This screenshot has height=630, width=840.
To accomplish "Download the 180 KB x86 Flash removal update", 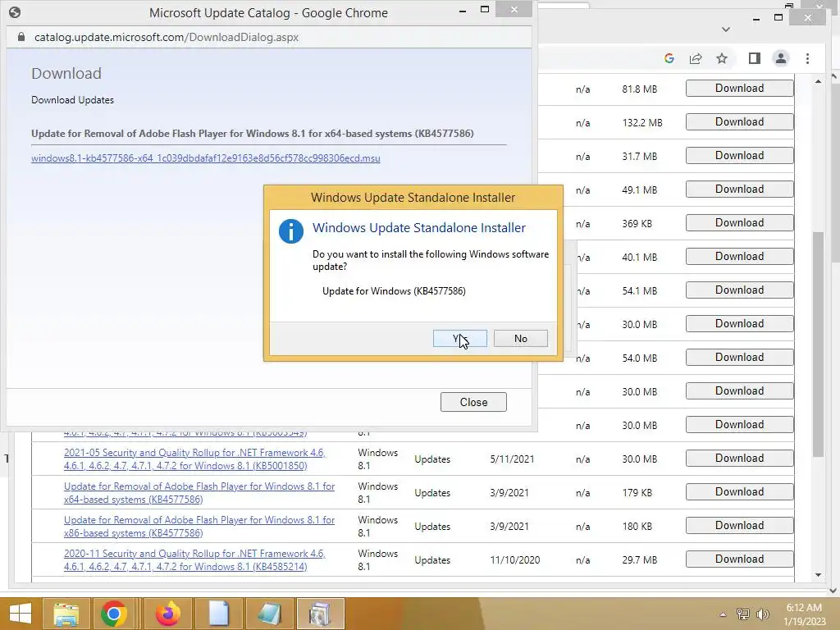I will tap(739, 526).
